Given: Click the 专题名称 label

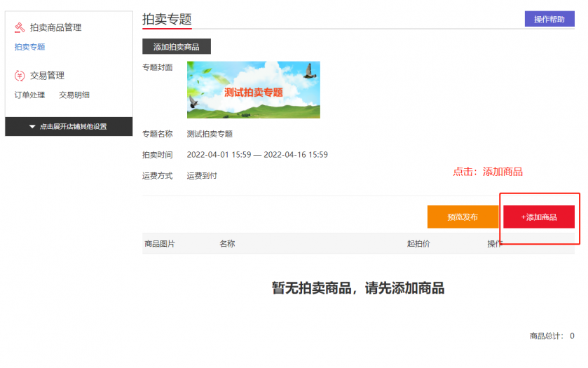Looking at the screenshot, I should [x=158, y=134].
